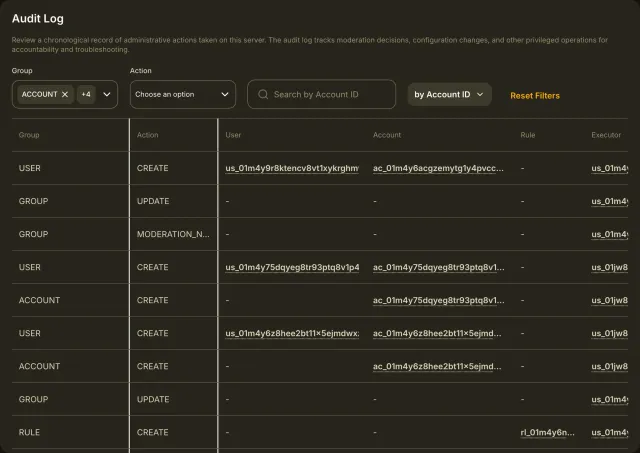Image resolution: width=640 pixels, height=453 pixels.
Task: Click the Rule column header
Action: (x=528, y=135)
